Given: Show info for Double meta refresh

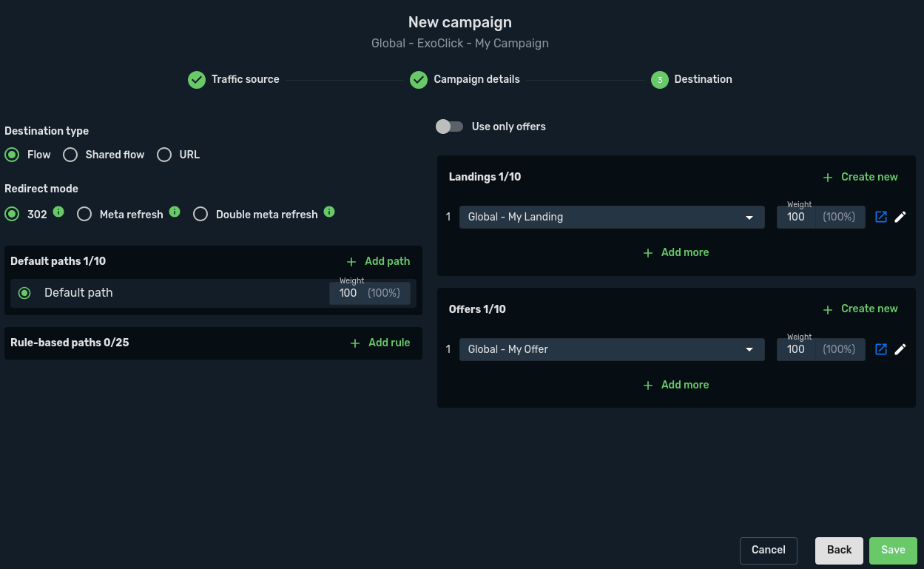Looking at the screenshot, I should click(329, 212).
